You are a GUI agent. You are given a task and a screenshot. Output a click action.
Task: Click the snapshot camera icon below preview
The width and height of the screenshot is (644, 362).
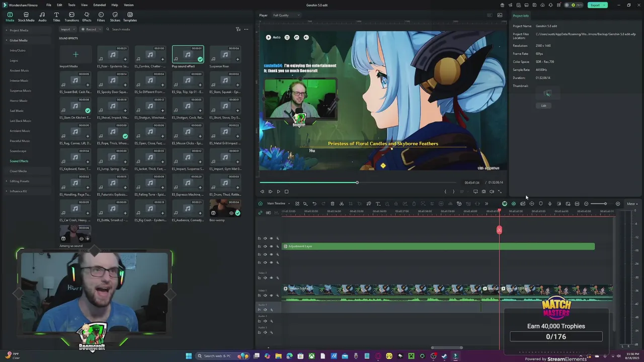click(x=484, y=192)
